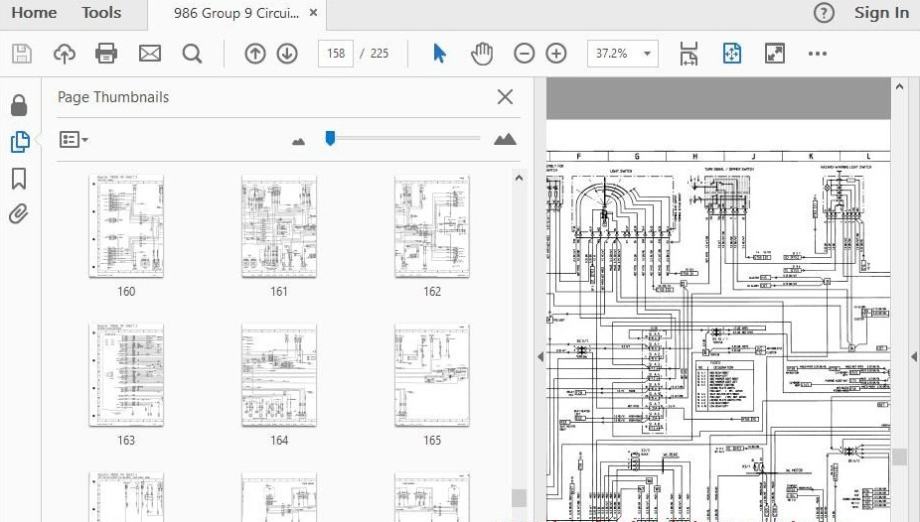Screen dimensions: 920x522
Task: Go to previous page arrow
Action: (x=255, y=54)
